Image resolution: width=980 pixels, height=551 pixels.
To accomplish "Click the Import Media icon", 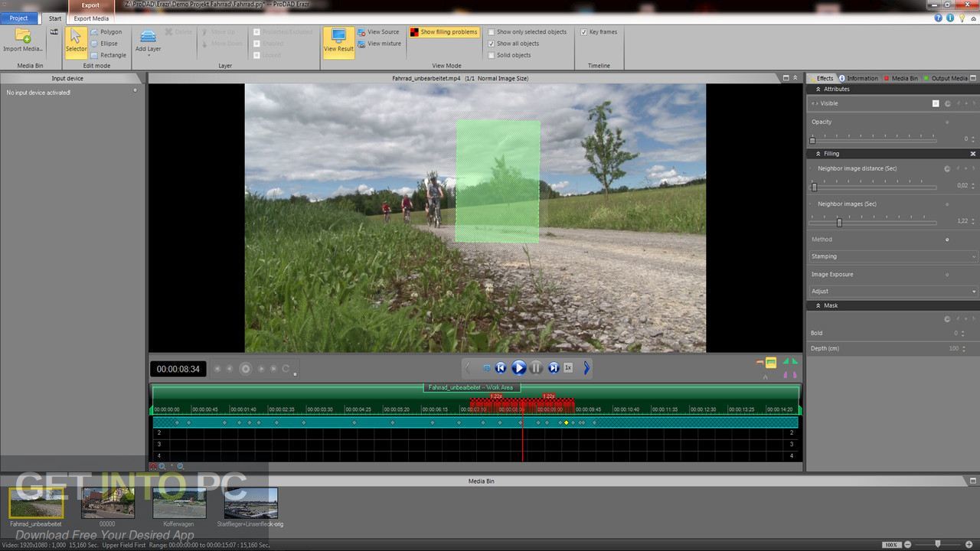I will pyautogui.click(x=23, y=36).
